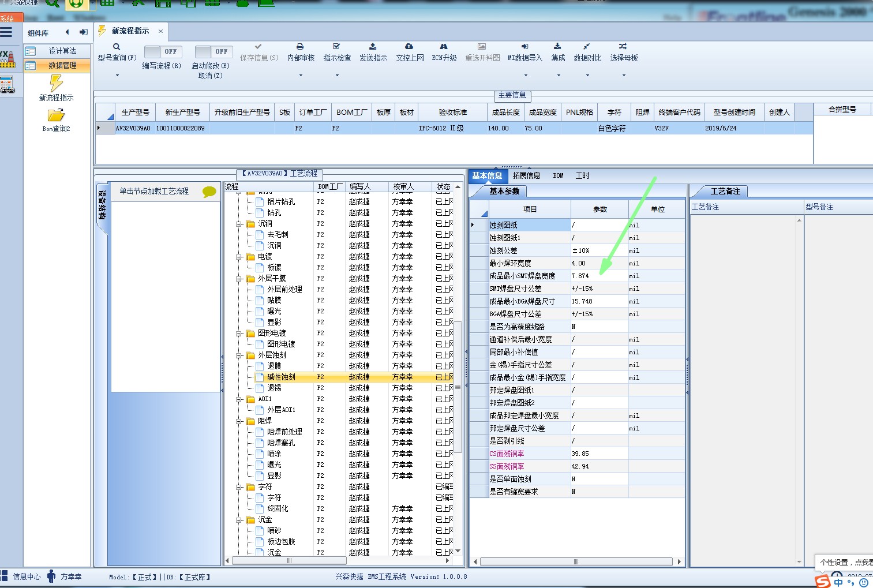Click the 信息中心 icon in status bar
Screen dimensions: 873x588
coord(4,576)
